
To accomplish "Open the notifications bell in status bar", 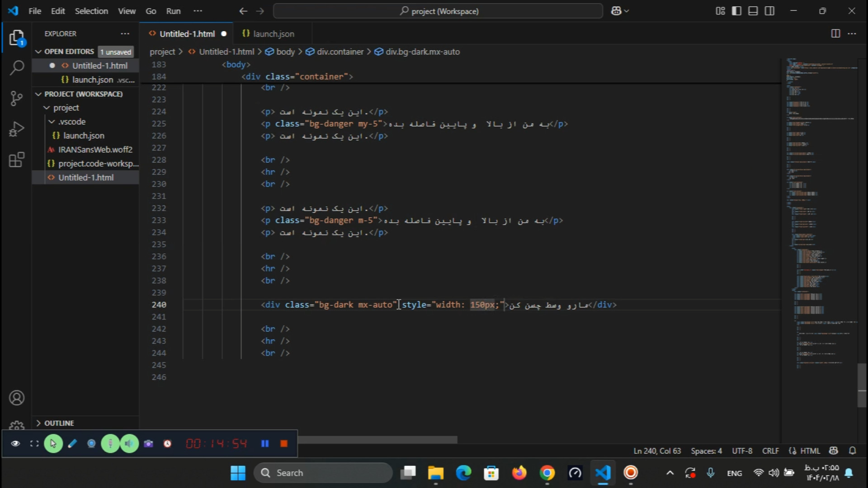I will [x=852, y=450].
